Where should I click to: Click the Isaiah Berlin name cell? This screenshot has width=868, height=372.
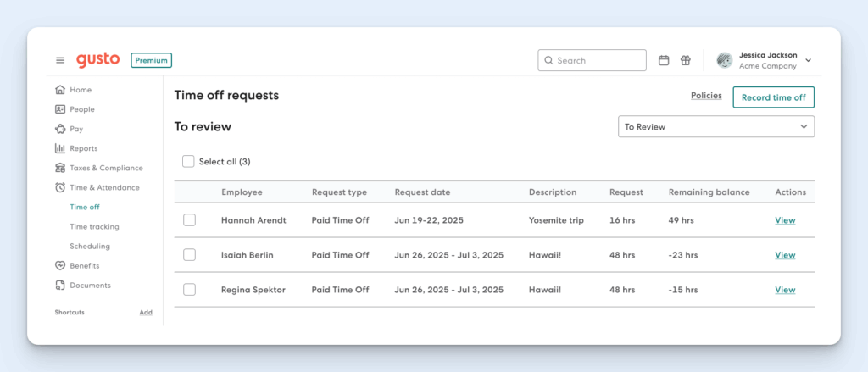247,255
